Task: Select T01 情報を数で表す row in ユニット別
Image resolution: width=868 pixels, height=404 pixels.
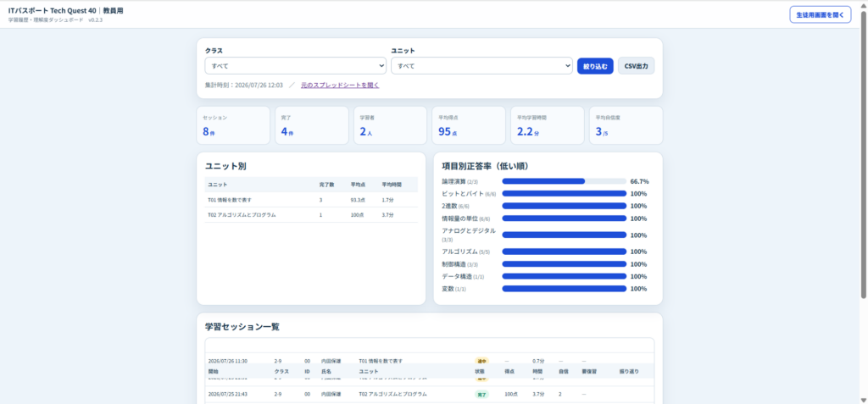Action: pyautogui.click(x=311, y=200)
